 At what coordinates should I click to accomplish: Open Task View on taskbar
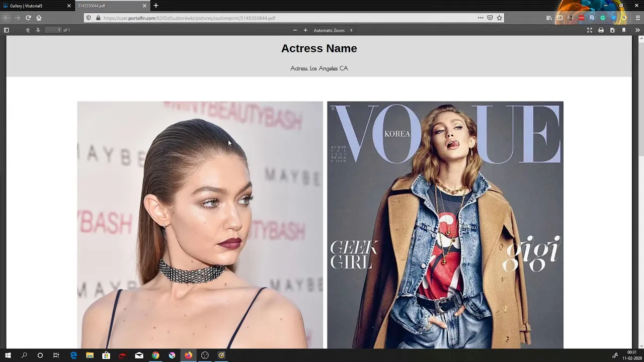[x=56, y=355]
